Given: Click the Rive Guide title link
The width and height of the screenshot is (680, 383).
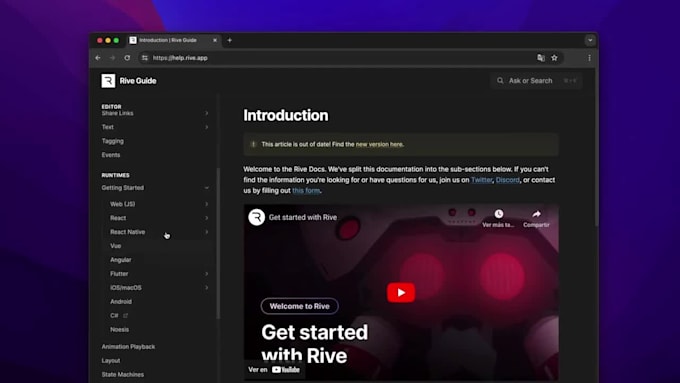Looking at the screenshot, I should pyautogui.click(x=138, y=81).
